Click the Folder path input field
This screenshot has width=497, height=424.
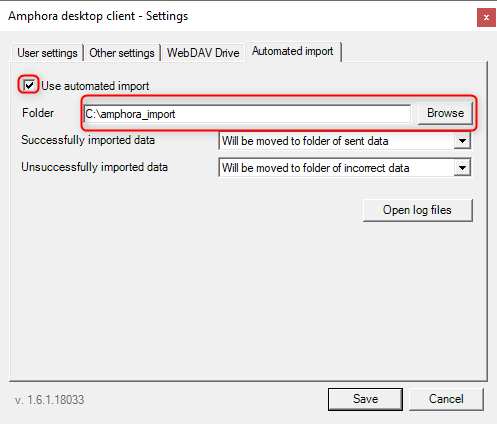click(247, 114)
